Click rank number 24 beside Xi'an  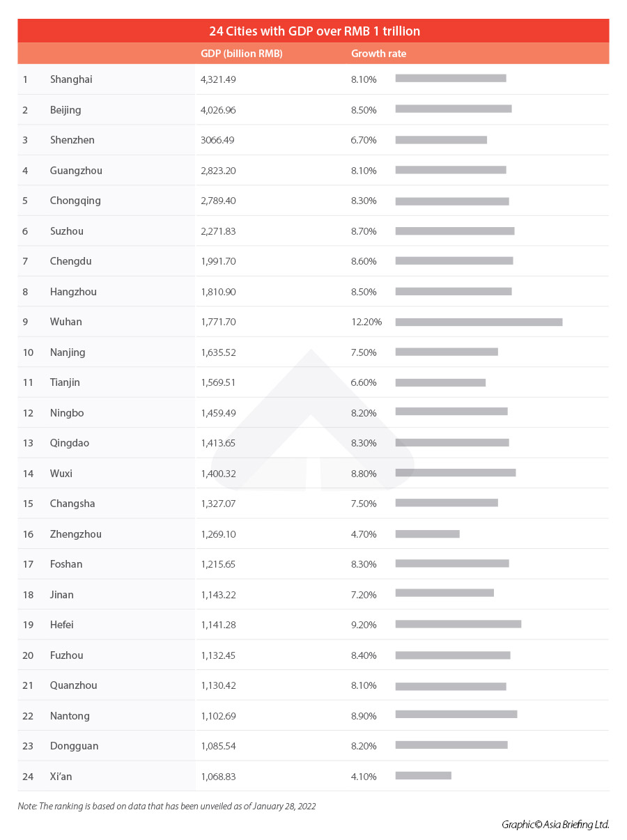[x=28, y=777]
